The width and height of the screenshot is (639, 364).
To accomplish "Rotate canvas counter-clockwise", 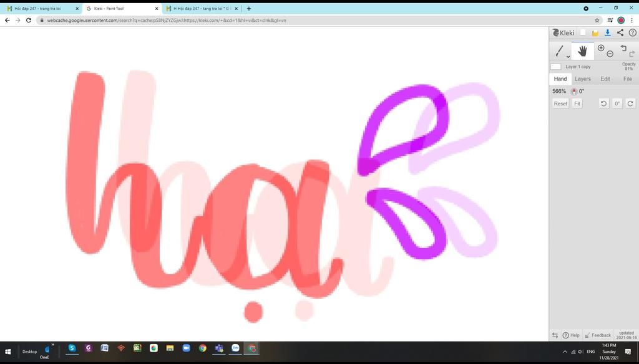I will (x=603, y=103).
